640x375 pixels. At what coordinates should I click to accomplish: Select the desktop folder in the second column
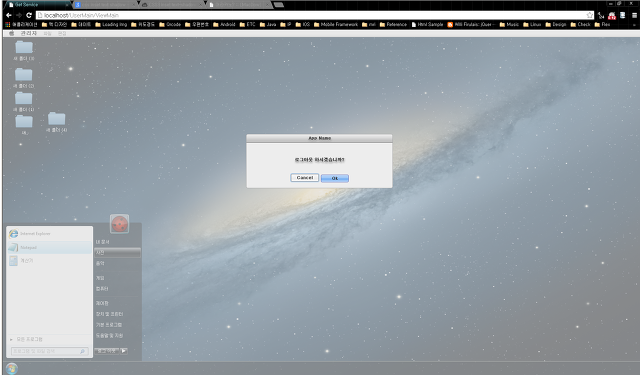56,119
